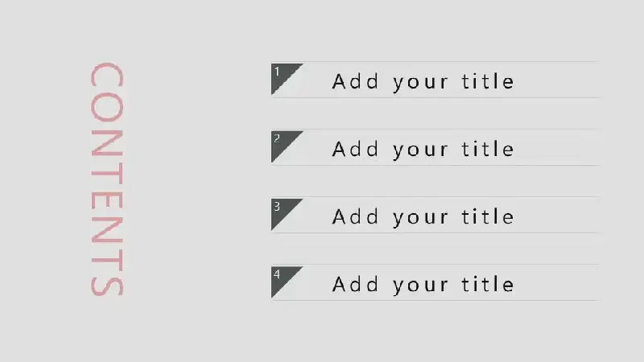Screen dimensions: 644x362
Task: Click the word "title" in row 2
Action: [488, 149]
